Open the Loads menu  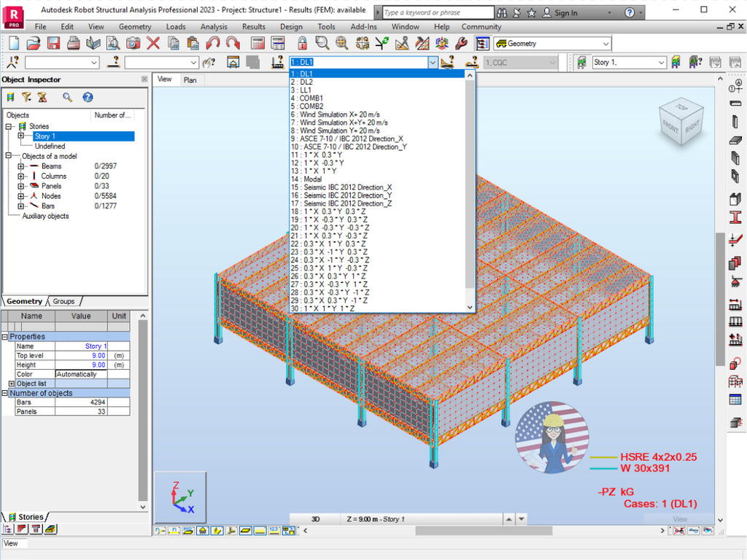point(175,27)
